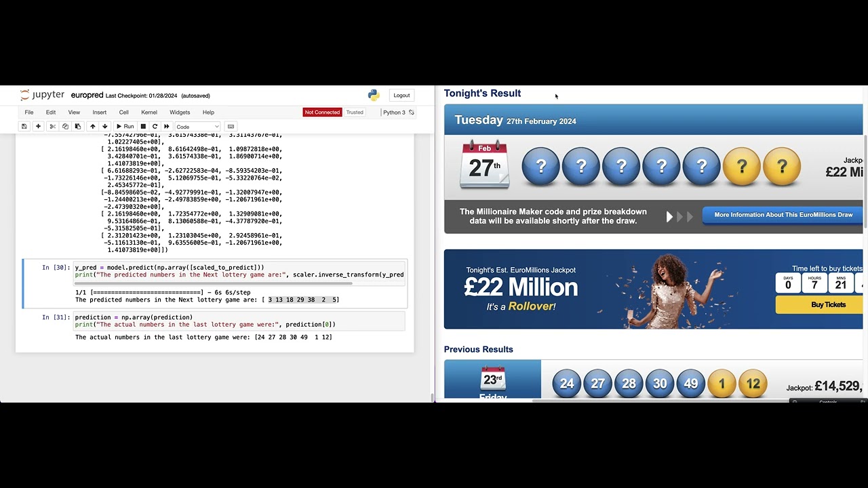Click inside code cell In [31]

239,321
